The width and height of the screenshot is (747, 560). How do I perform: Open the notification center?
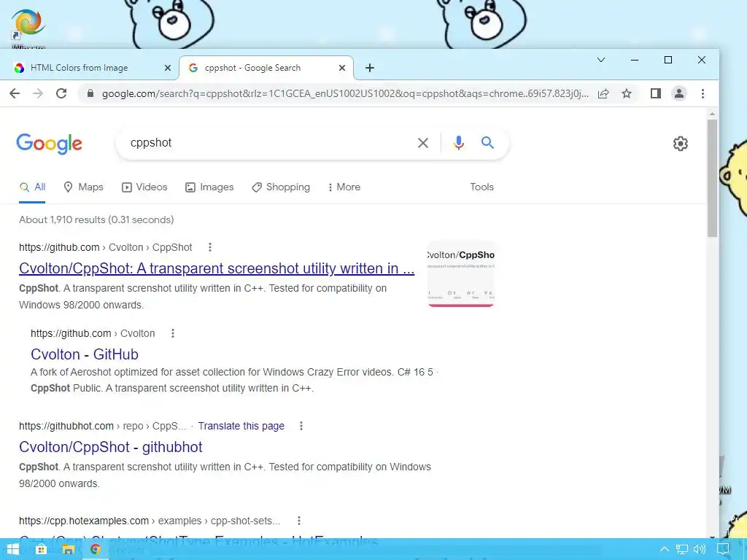pos(723,550)
